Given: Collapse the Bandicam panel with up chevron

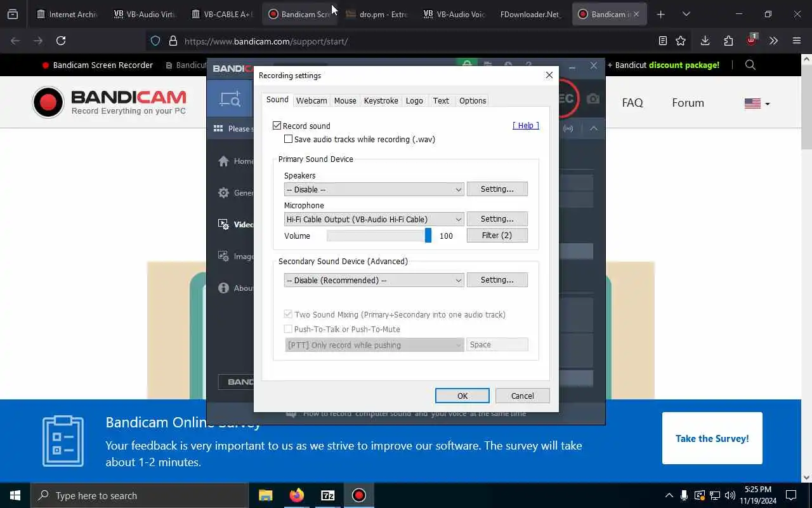Looking at the screenshot, I should [x=594, y=128].
